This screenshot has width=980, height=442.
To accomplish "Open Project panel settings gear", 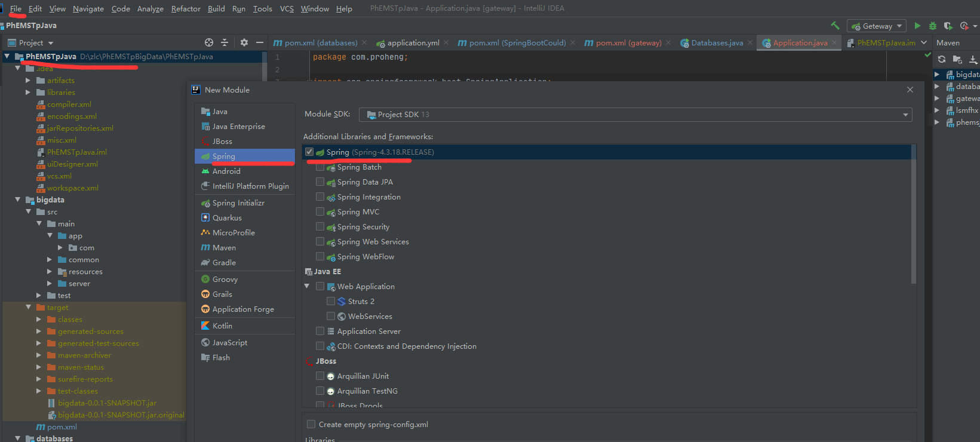I will [244, 42].
